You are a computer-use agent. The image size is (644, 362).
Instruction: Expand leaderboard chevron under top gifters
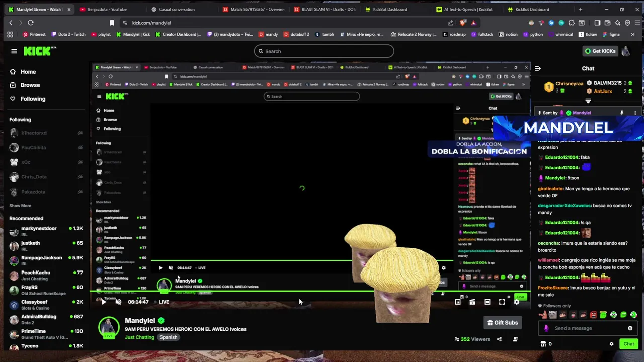click(x=588, y=101)
